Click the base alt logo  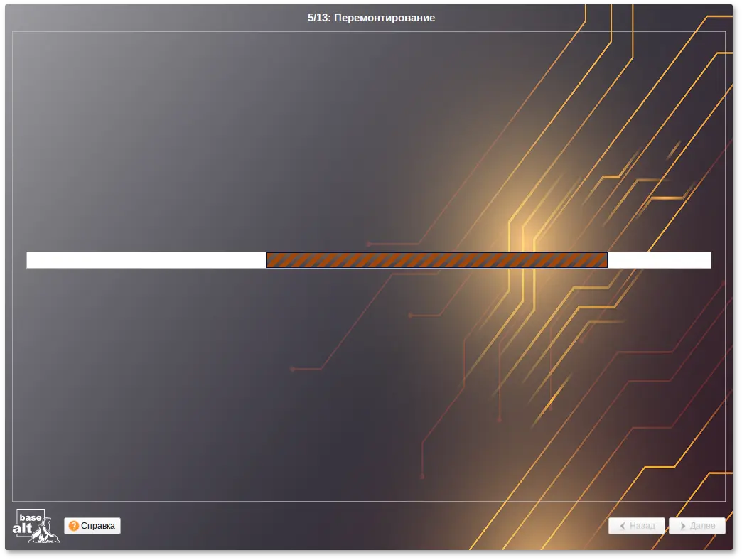[x=36, y=526]
